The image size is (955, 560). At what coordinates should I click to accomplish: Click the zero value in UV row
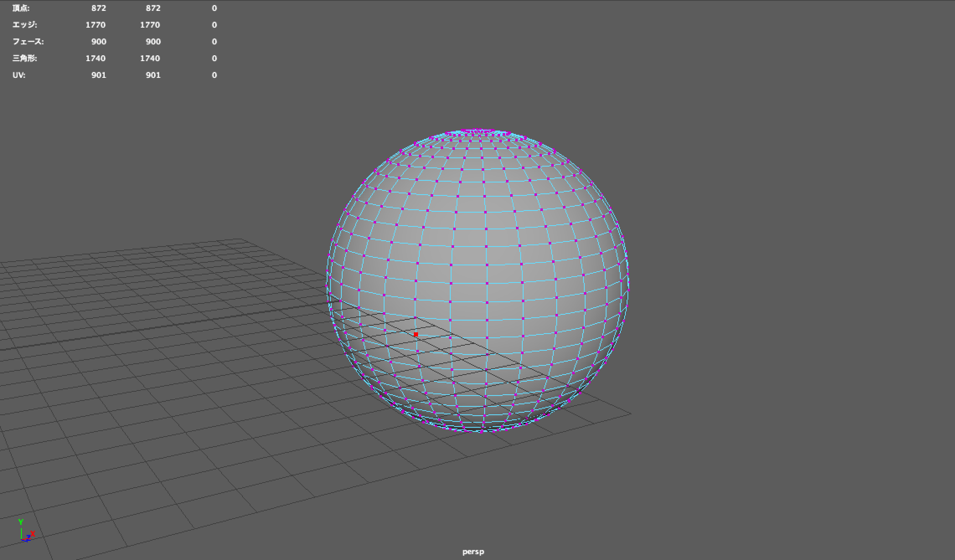tap(214, 75)
